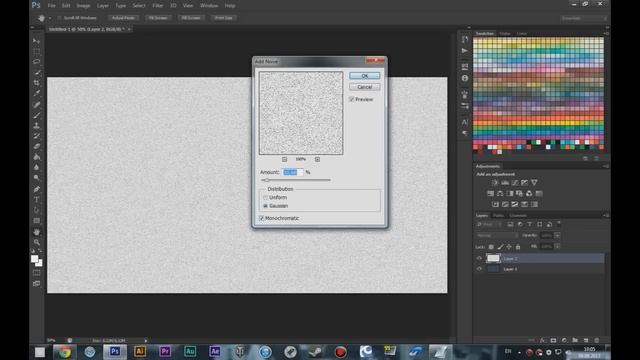
Task: Zoom in the Add Noise preview
Action: click(x=317, y=159)
